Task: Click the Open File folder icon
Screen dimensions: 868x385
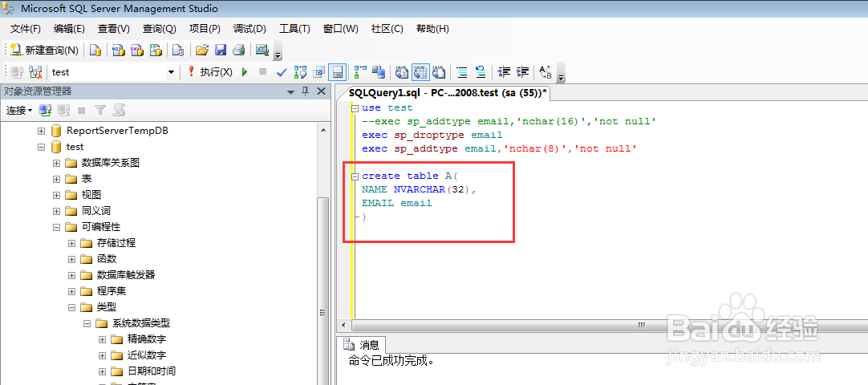Action: click(x=202, y=51)
